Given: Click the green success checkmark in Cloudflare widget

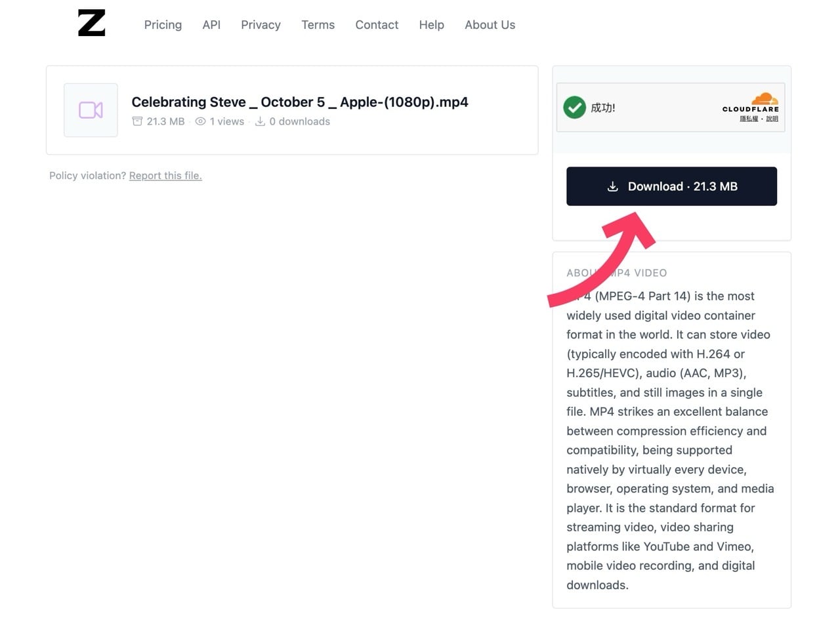Looking at the screenshot, I should (x=574, y=108).
